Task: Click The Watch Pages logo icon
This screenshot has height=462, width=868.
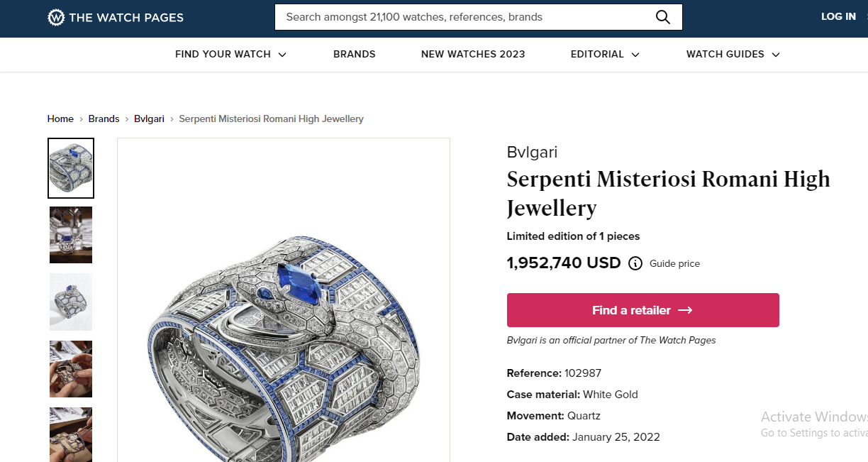Action: (56, 17)
